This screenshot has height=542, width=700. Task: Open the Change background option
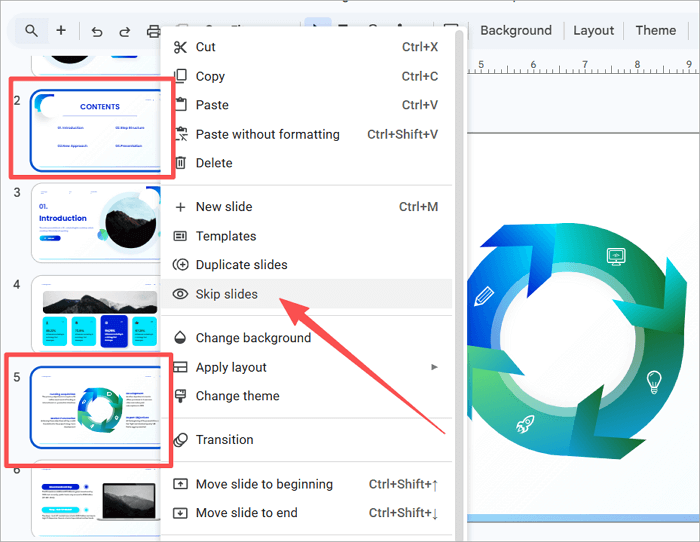253,338
